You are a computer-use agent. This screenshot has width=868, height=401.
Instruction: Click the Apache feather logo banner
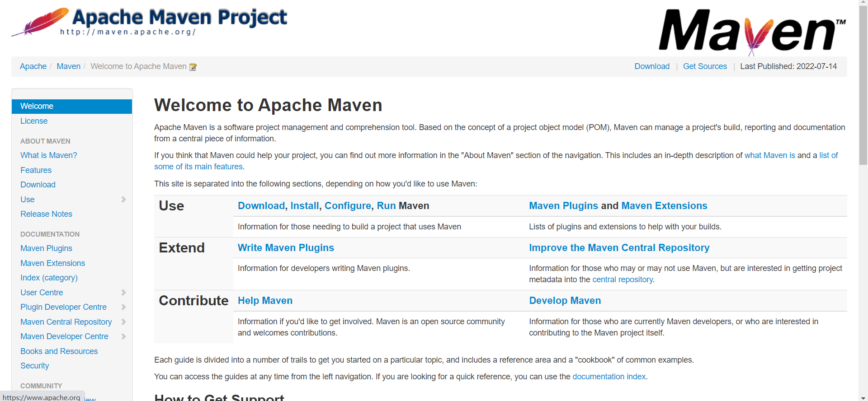coord(149,22)
